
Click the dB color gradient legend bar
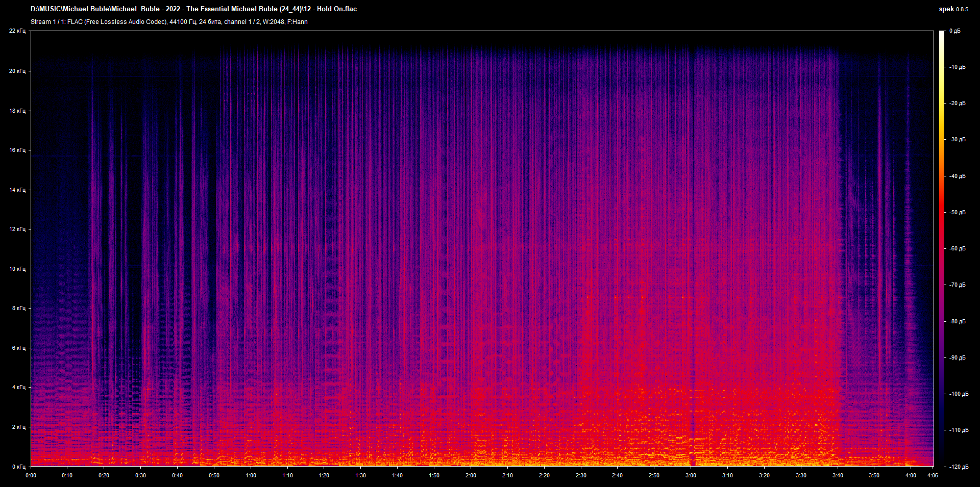point(942,248)
